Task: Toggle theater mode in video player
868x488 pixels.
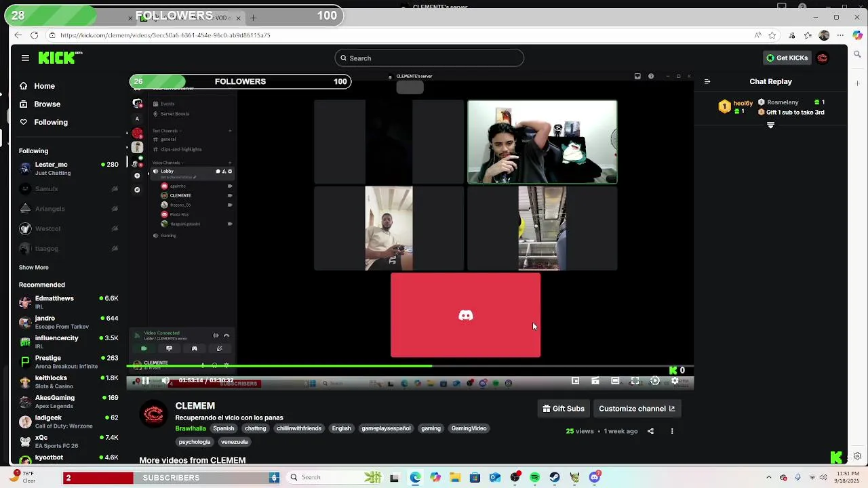Action: tap(615, 381)
